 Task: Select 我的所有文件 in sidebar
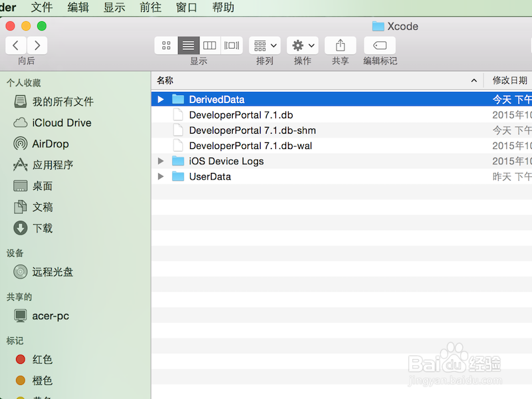[60, 101]
